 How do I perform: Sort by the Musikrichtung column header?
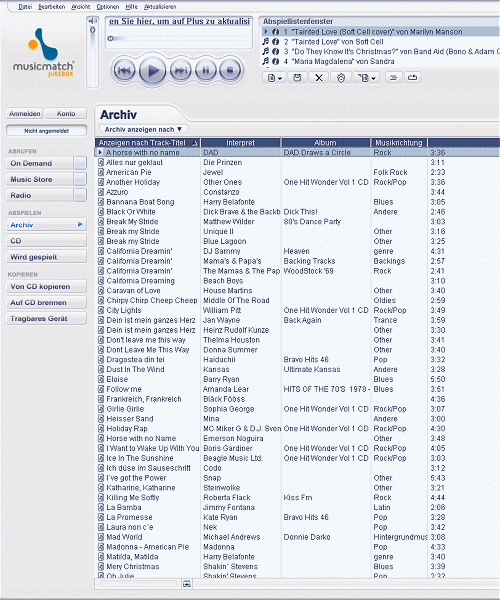pos(399,143)
